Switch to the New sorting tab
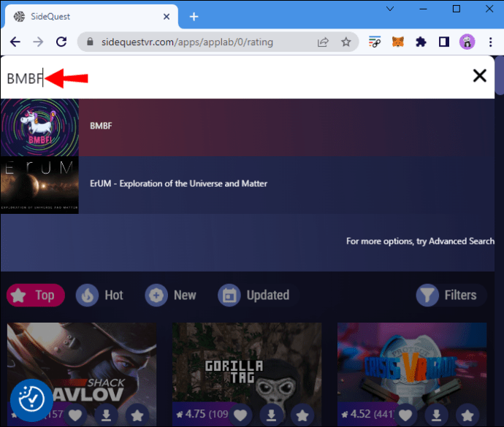Screen dimensions: 504x427 [171, 295]
